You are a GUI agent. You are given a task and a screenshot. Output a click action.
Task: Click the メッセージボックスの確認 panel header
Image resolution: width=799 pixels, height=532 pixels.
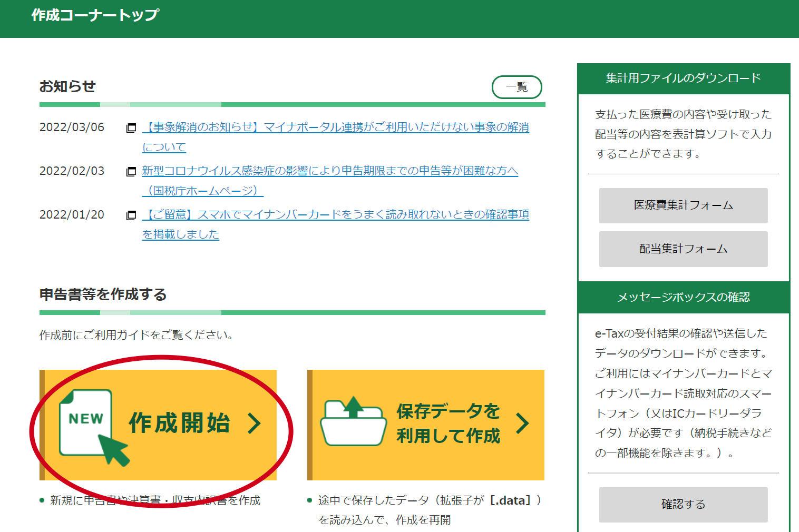(683, 298)
